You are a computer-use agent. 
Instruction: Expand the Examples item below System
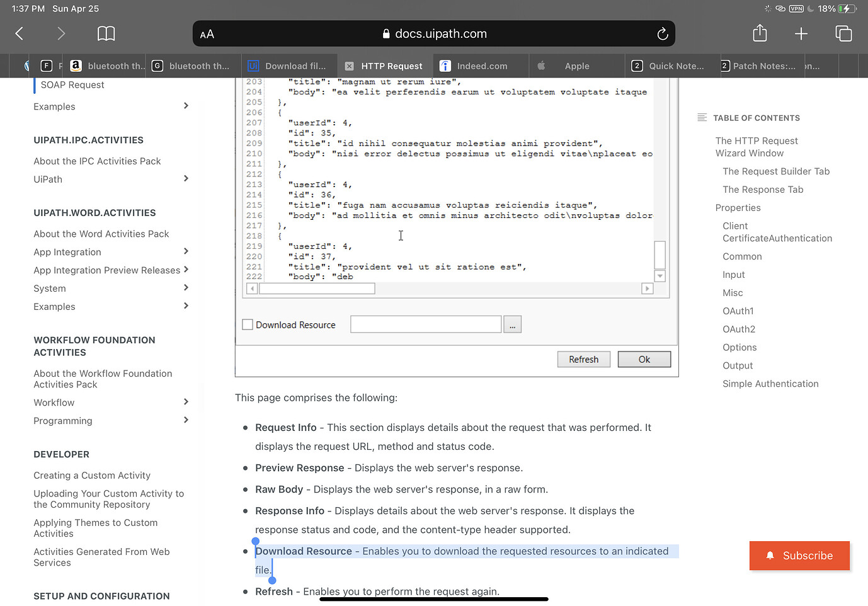tap(186, 306)
